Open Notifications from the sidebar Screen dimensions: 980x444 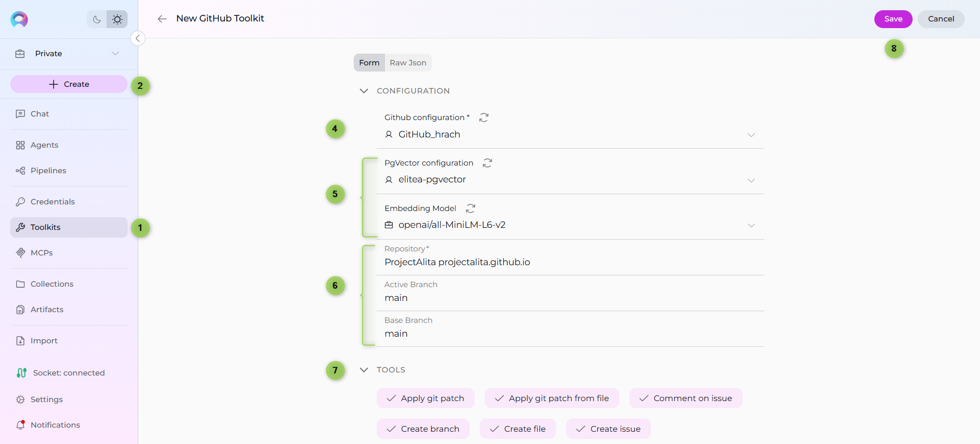click(x=55, y=425)
